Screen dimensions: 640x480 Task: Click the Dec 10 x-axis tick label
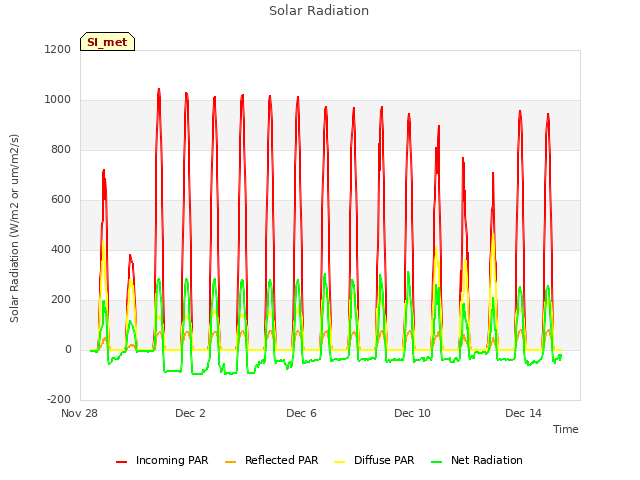tap(412, 413)
